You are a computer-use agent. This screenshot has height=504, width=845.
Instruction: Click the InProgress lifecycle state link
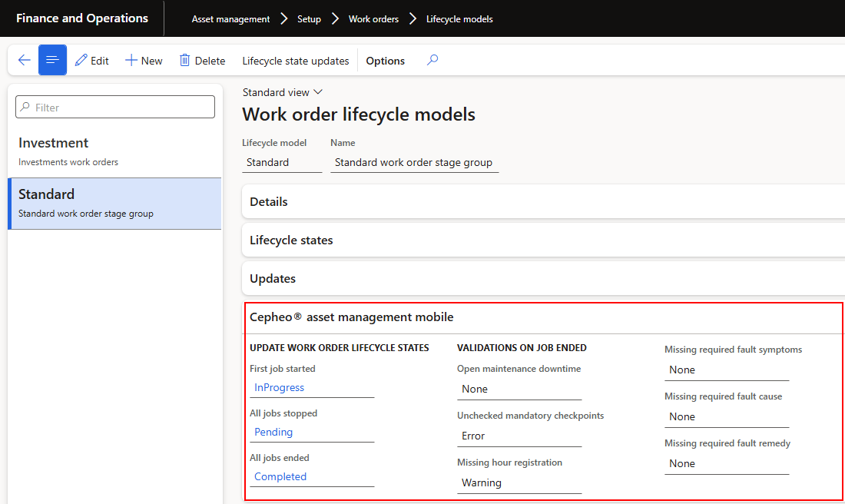tap(280, 388)
